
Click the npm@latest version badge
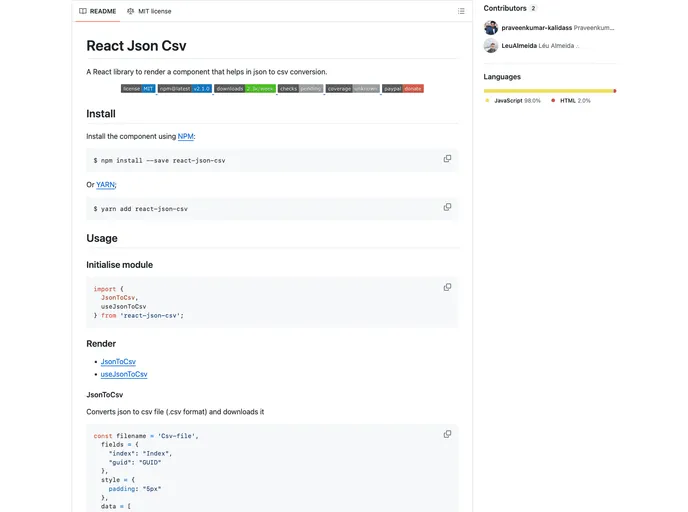point(185,89)
